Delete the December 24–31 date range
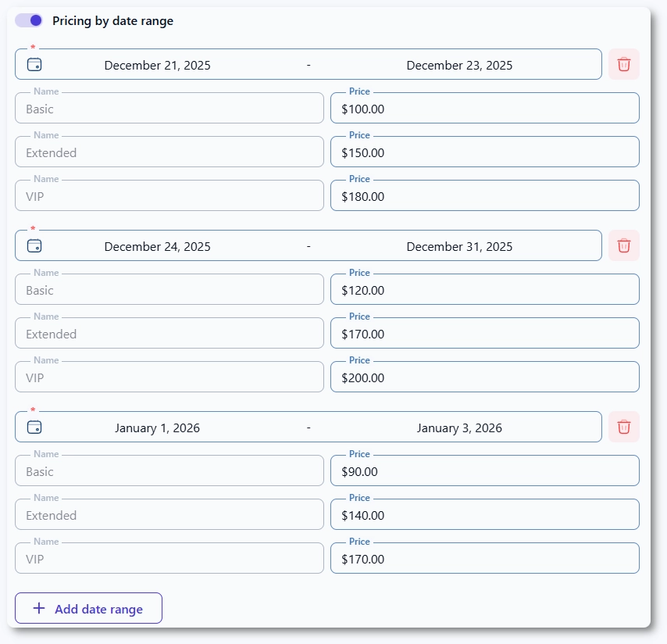 pos(623,246)
